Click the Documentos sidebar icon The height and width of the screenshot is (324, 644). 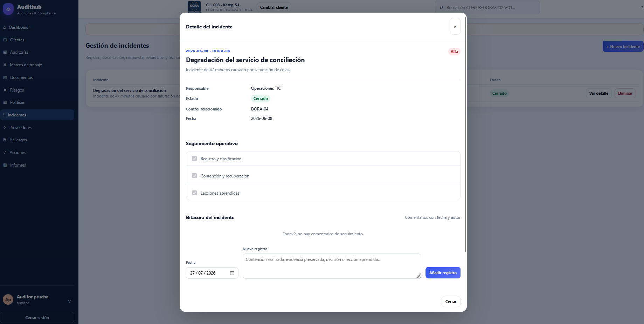(x=5, y=77)
